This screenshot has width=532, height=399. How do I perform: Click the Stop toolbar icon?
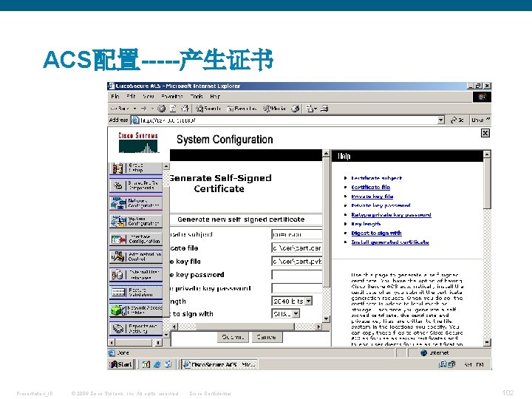click(x=162, y=109)
